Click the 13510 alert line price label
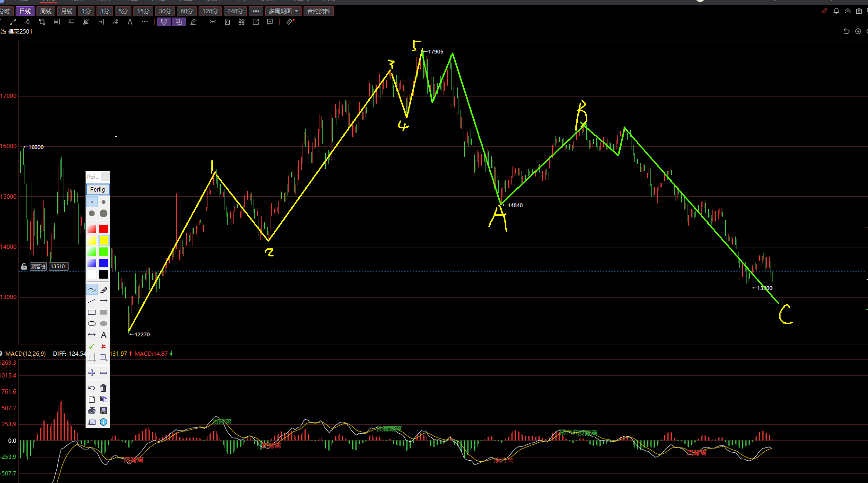This screenshot has height=483, width=868. 58,266
